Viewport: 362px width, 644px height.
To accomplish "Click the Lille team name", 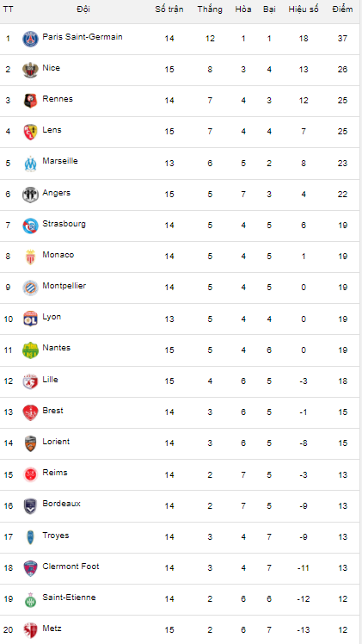I will click(51, 380).
